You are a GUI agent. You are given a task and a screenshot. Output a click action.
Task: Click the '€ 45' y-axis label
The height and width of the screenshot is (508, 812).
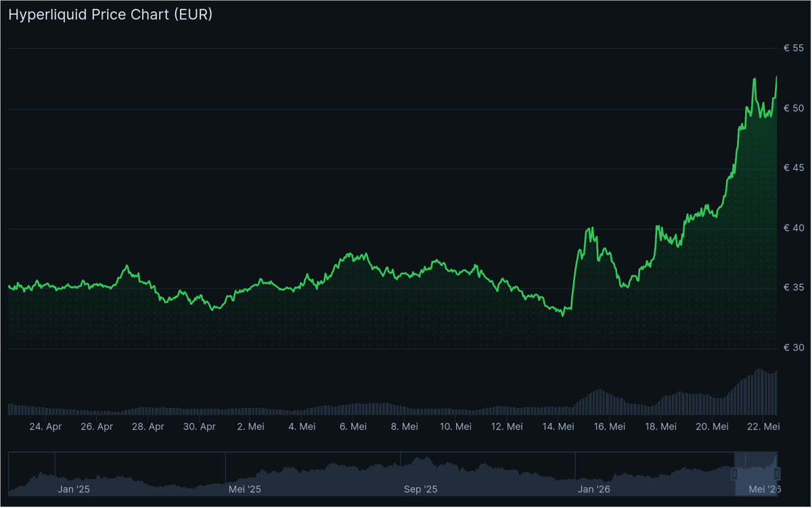(794, 168)
